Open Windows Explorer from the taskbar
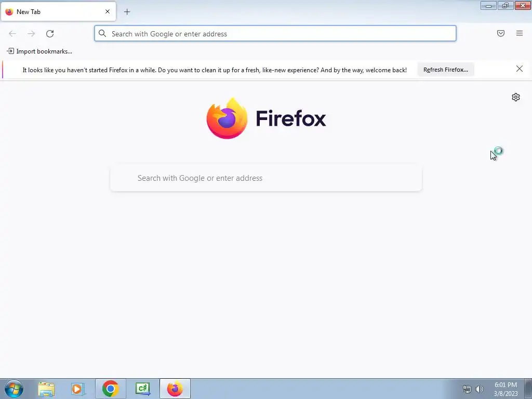This screenshot has width=532, height=399. pos(46,389)
